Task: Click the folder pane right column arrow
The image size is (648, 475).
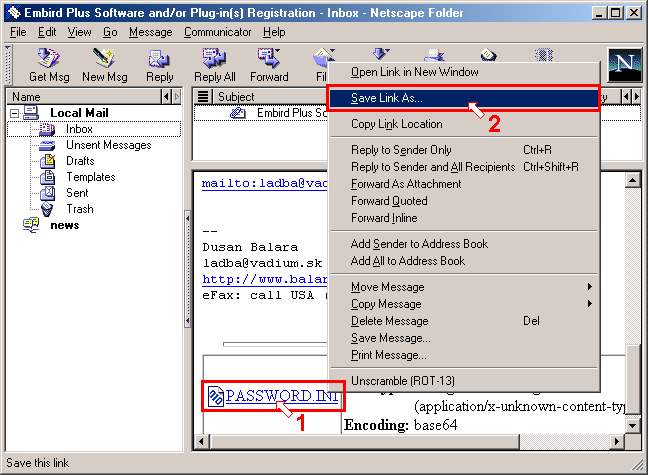Action: 177,97
